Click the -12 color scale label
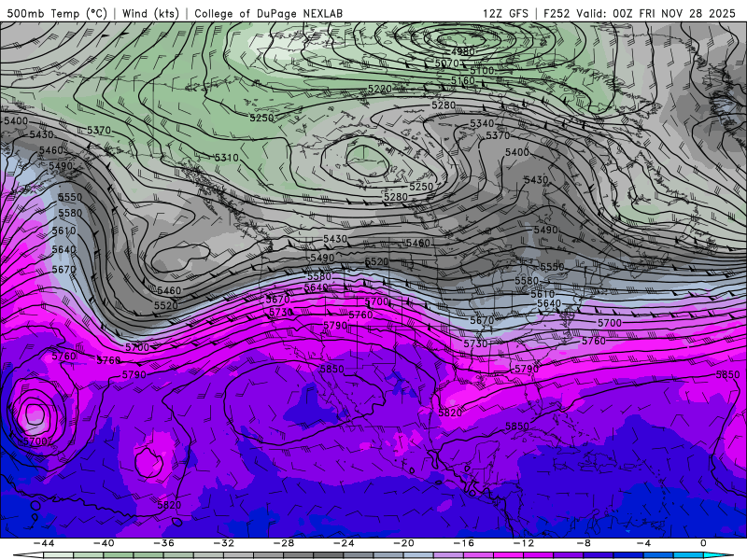The image size is (747, 560). [x=524, y=543]
